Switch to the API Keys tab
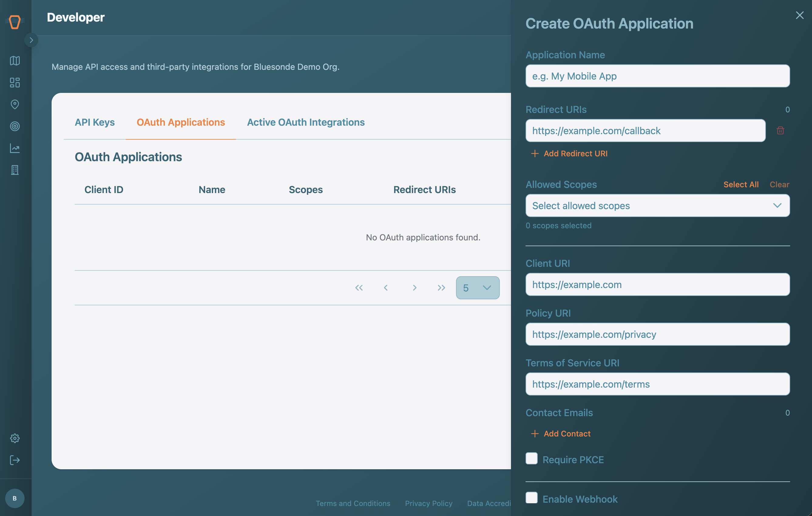 click(95, 122)
